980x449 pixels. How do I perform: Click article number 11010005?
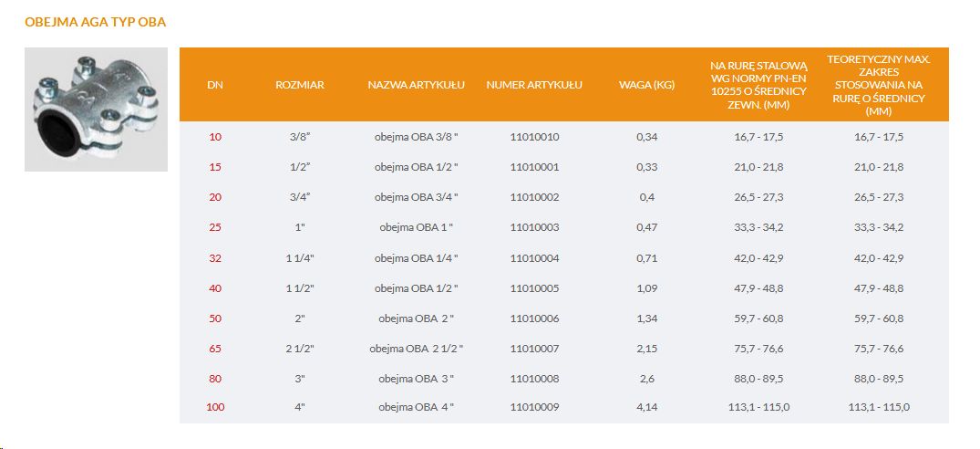click(534, 288)
